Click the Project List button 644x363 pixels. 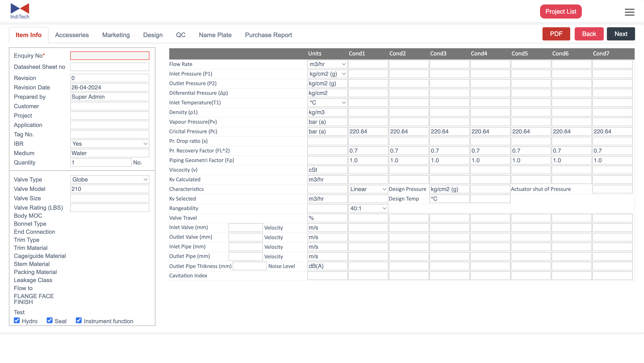pos(561,11)
